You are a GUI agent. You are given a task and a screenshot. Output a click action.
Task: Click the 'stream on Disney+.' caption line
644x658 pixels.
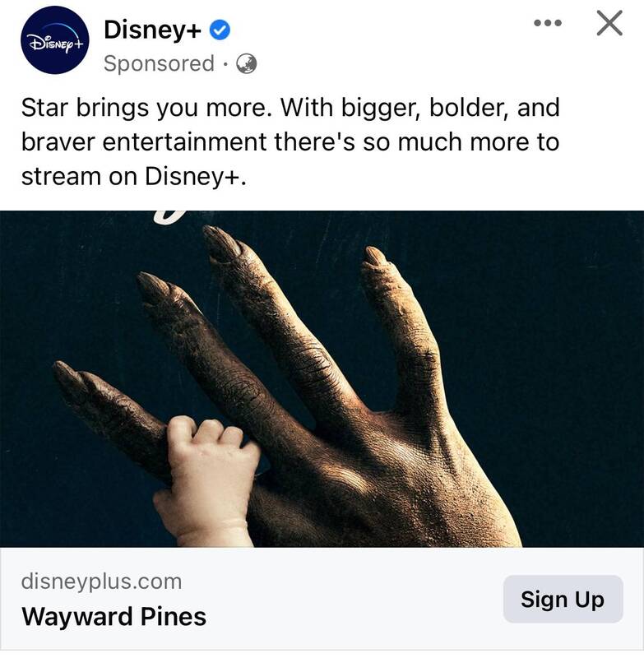(x=134, y=176)
